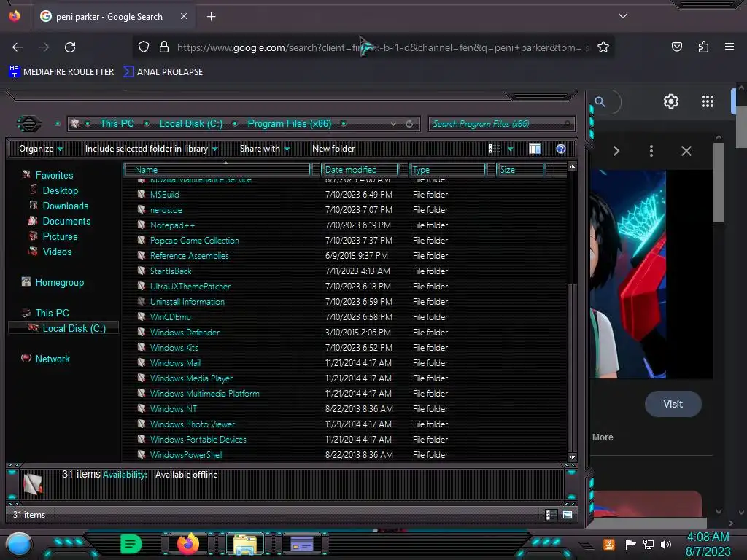Click New folder button

(333, 149)
